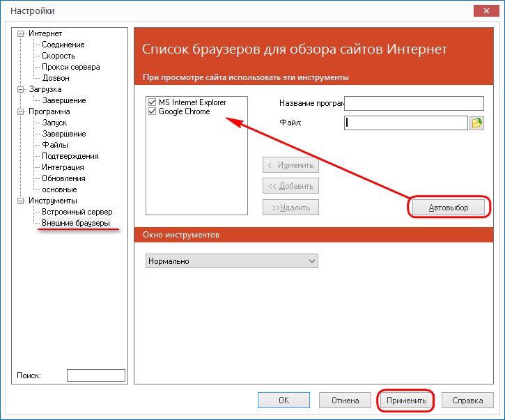The height and width of the screenshot is (420, 505).
Task: Select Дозвон in settings tree
Action: 56,78
